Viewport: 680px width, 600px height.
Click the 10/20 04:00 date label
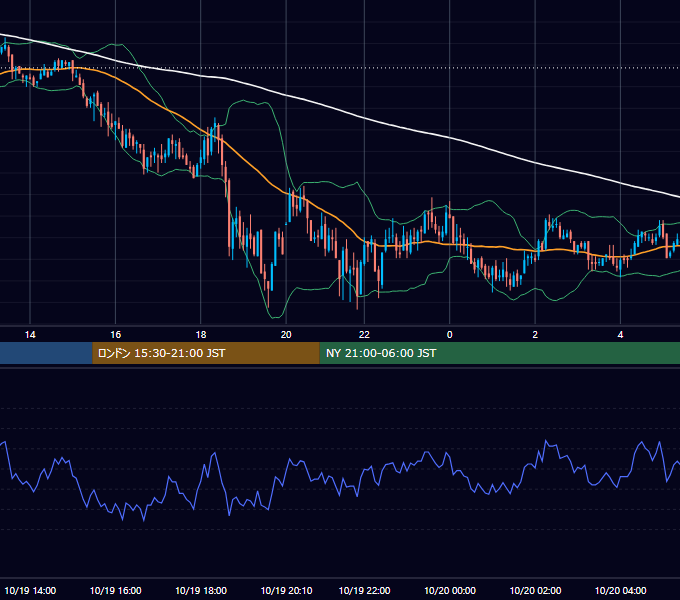(x=621, y=590)
